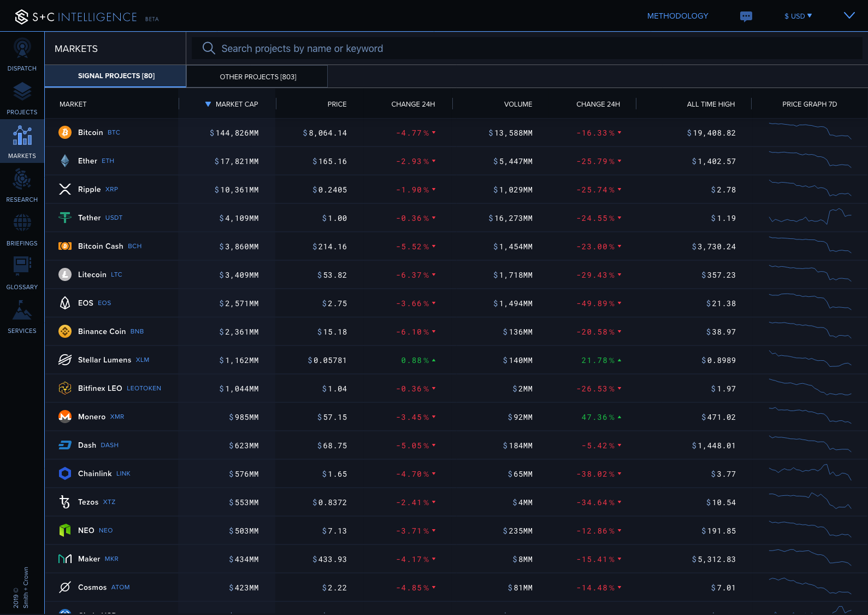Viewport: 868px width, 615px height.
Task: Click the Maker coin icon
Action: coord(65,559)
